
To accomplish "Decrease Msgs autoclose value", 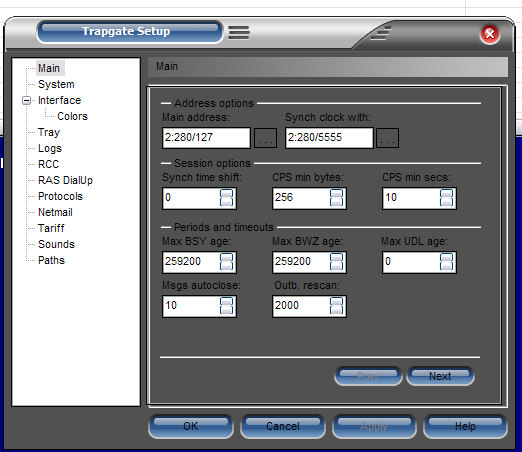I will point(226,310).
